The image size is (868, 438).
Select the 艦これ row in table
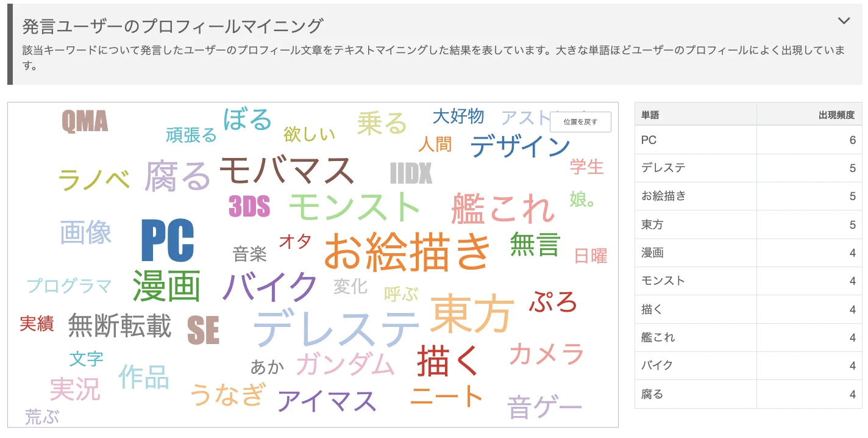coord(749,337)
